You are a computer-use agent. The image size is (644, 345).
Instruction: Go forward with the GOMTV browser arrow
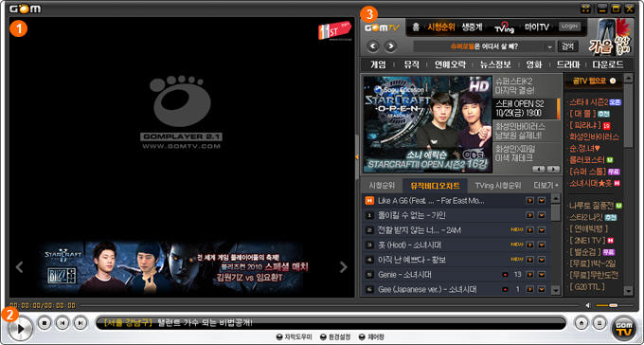[390, 46]
